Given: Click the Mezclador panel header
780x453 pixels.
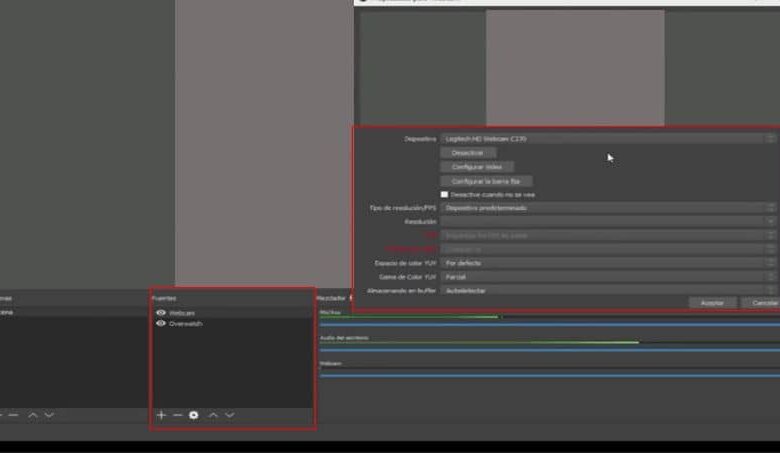Looking at the screenshot, I should [x=331, y=298].
